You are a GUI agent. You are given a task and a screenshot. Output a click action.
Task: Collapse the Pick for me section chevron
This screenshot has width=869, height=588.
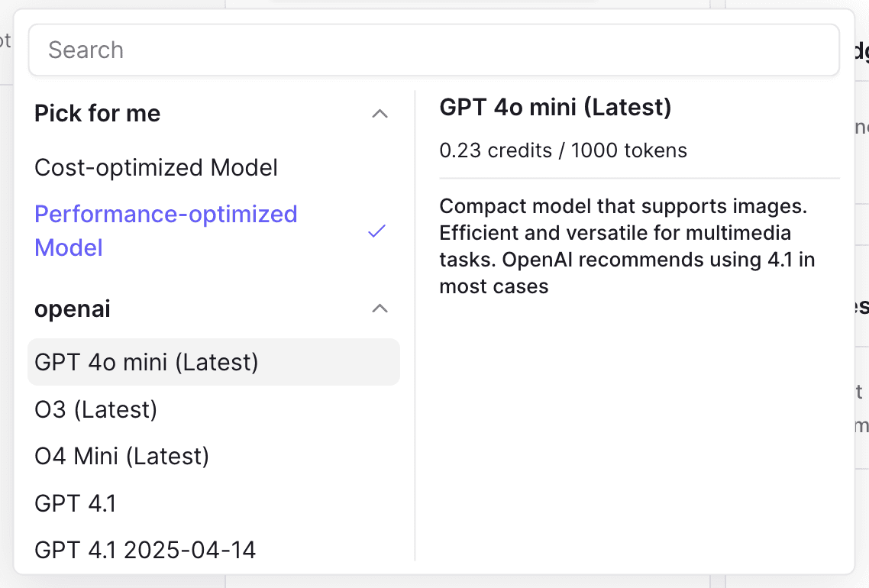click(380, 114)
